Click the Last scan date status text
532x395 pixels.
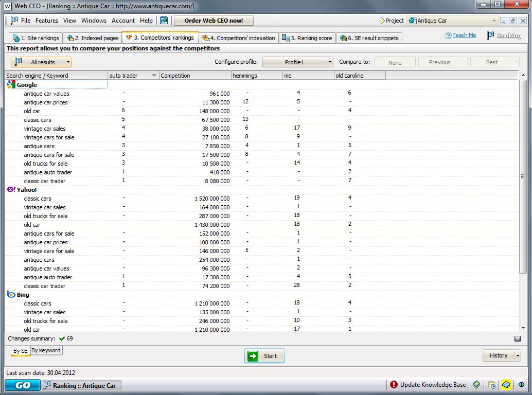tap(40, 372)
